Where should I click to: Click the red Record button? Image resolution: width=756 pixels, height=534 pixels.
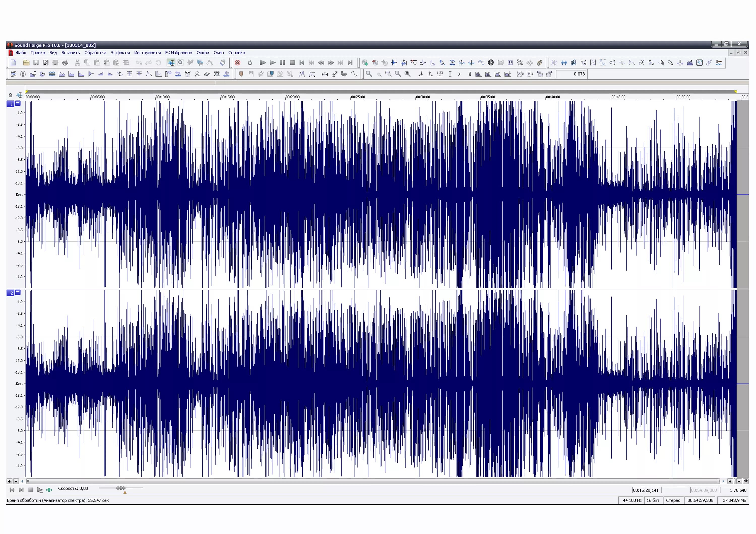[x=237, y=62]
